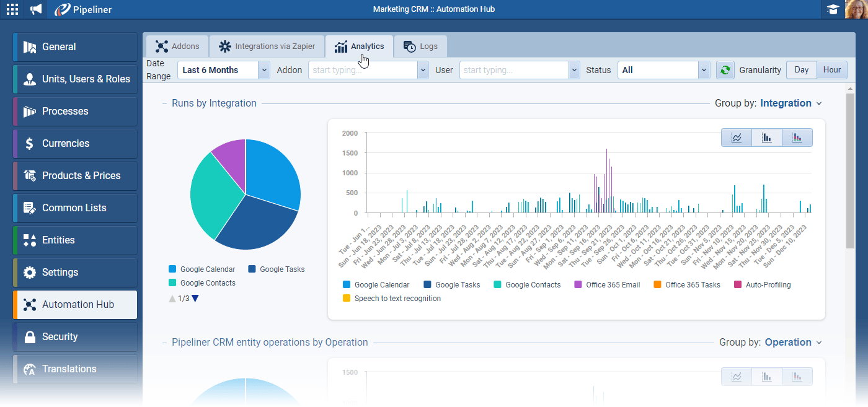868x407 pixels.
Task: Click the Google Tasks legend color swatch
Action: [x=252, y=269]
